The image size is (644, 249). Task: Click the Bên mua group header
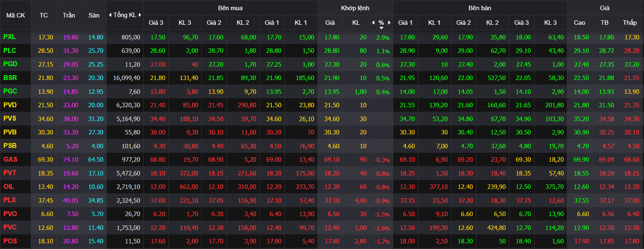pos(230,8)
